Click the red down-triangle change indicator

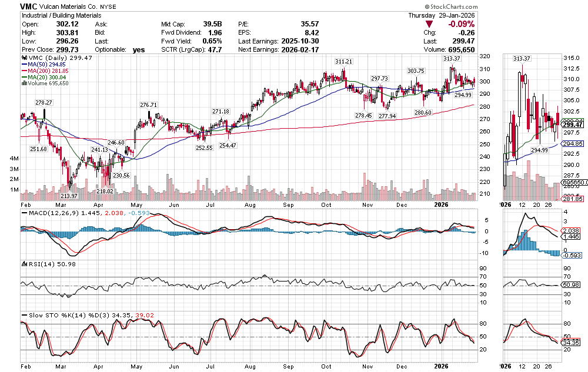tap(430, 24)
